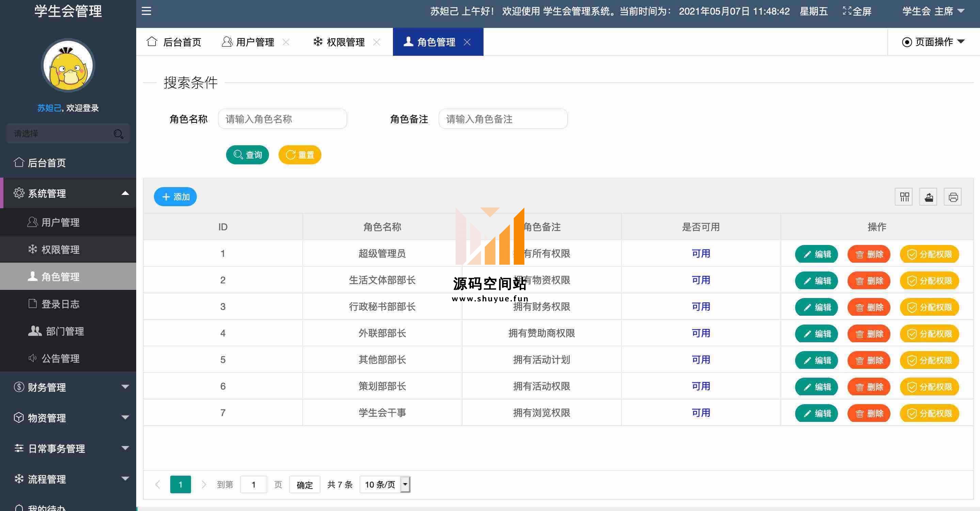Edit the 外联部部长 role row
The width and height of the screenshot is (980, 511).
[817, 334]
